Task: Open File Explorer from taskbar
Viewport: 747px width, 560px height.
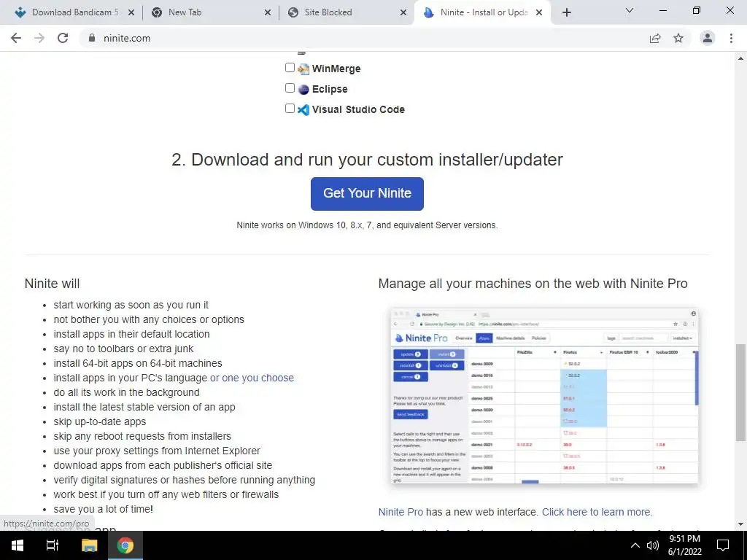Action: [x=89, y=545]
